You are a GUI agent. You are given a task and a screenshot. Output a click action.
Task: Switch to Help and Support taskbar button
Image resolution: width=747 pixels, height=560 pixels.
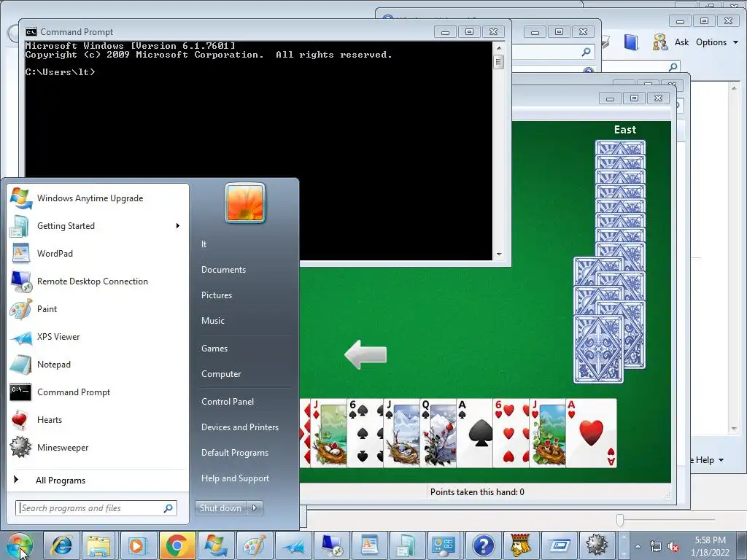pos(483,545)
